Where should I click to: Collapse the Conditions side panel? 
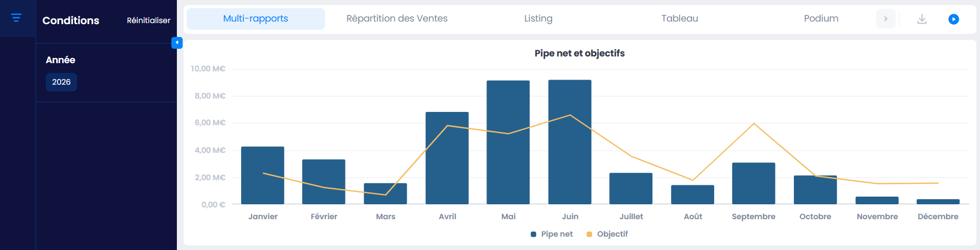point(177,43)
